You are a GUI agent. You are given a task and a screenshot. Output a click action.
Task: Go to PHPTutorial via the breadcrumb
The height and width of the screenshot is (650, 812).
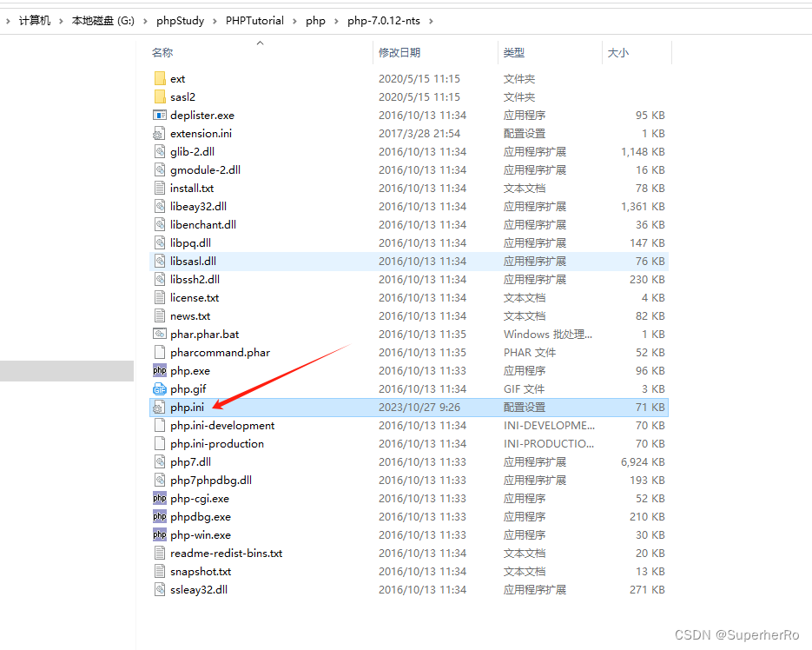(x=254, y=20)
